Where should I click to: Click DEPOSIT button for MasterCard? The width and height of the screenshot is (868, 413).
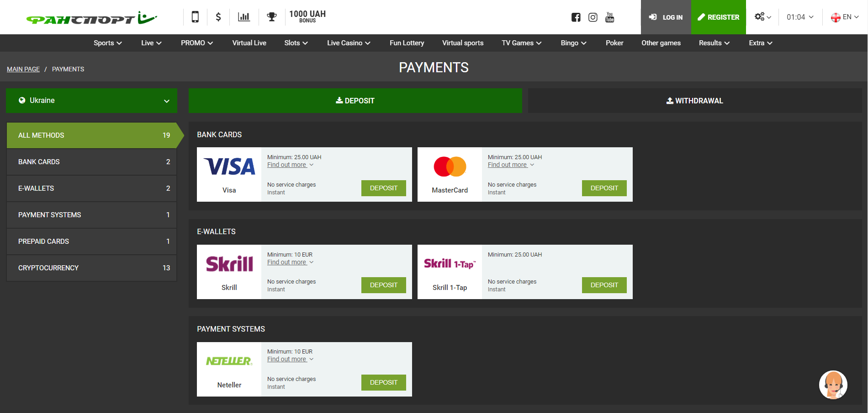click(x=604, y=188)
